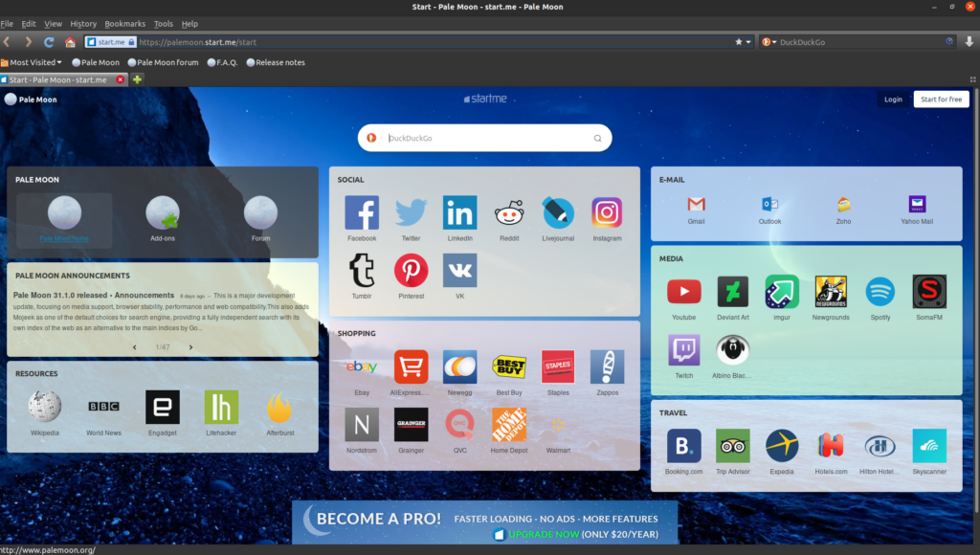The width and height of the screenshot is (980, 555).
Task: Open the Pale Moon forum bookmark
Action: click(x=163, y=62)
